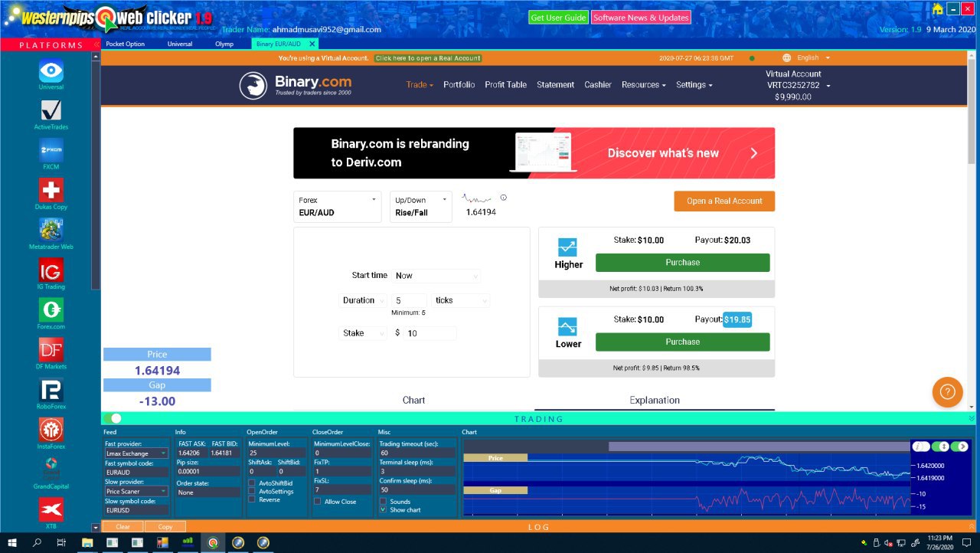Open the Cashier page
Screen dimensions: 980x553
[598, 85]
